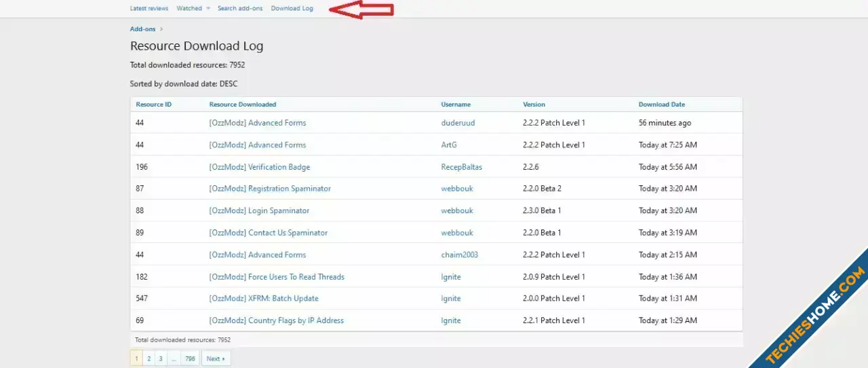
Task: Go to page 3
Action: pos(161,358)
